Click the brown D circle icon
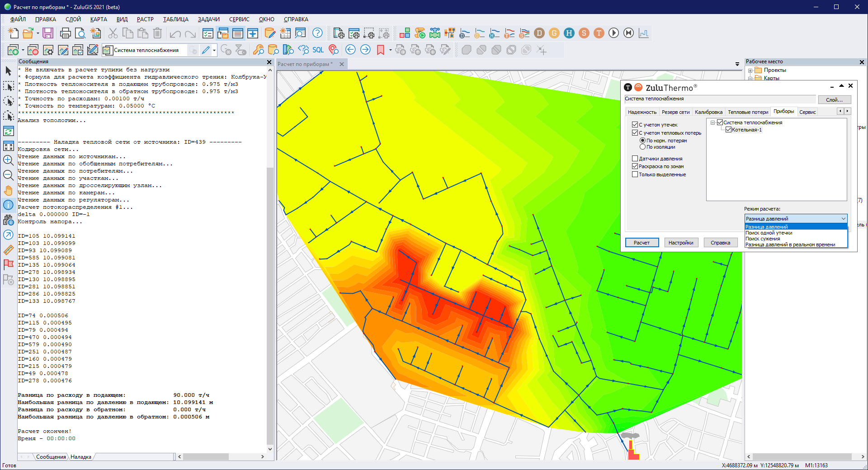 tap(539, 33)
